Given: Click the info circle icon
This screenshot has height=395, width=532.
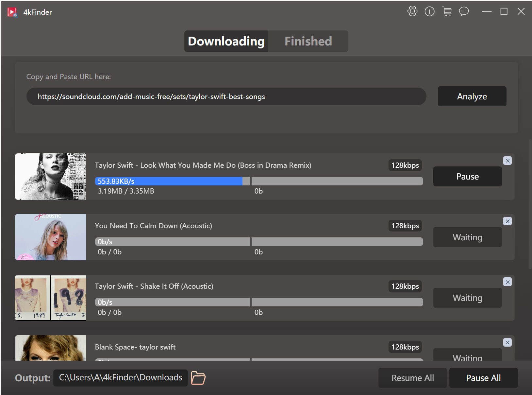Looking at the screenshot, I should tap(429, 12).
